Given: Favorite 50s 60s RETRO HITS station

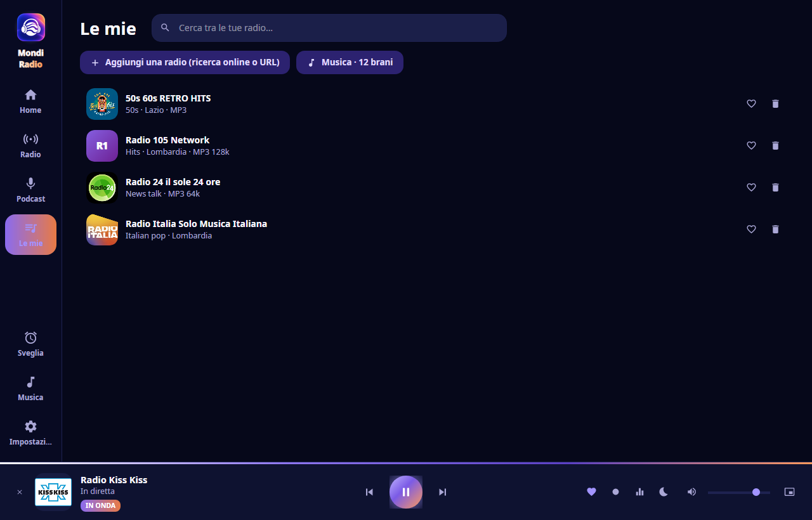Looking at the screenshot, I should click(751, 104).
